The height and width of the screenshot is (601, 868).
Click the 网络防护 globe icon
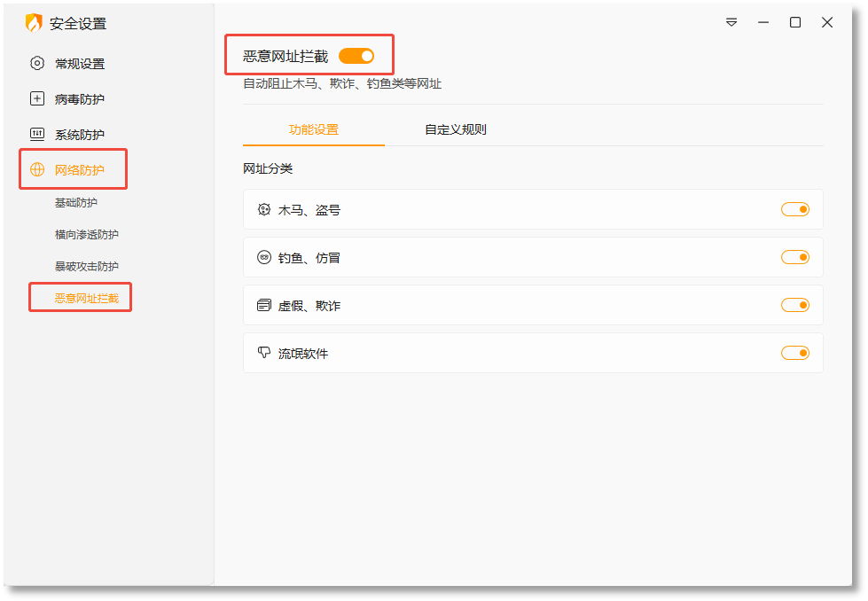point(37,169)
